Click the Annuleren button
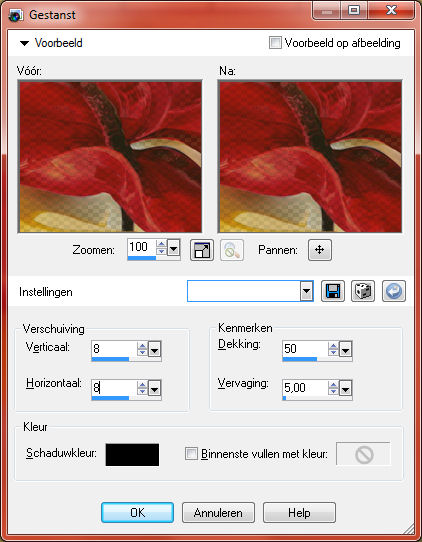The height and width of the screenshot is (542, 422). pyautogui.click(x=218, y=512)
